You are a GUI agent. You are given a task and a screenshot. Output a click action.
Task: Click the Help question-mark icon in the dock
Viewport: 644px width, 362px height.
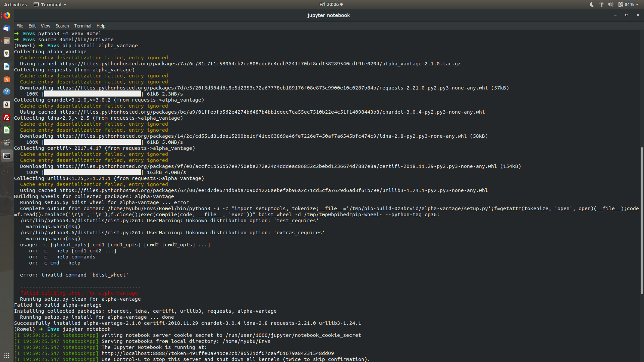6,92
